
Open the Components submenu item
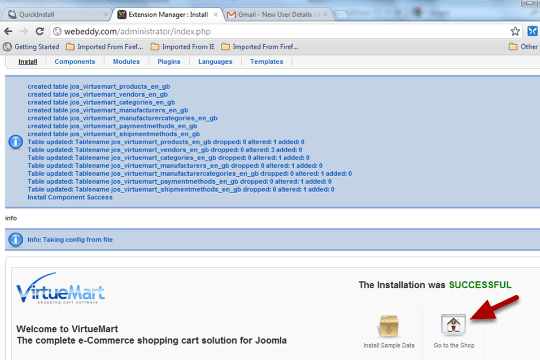75,62
